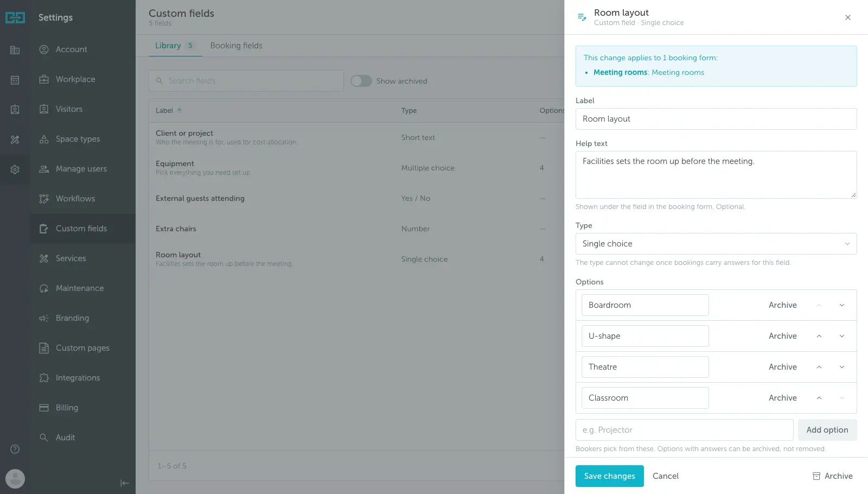
Task: Archive the Room layout field
Action: 832,476
